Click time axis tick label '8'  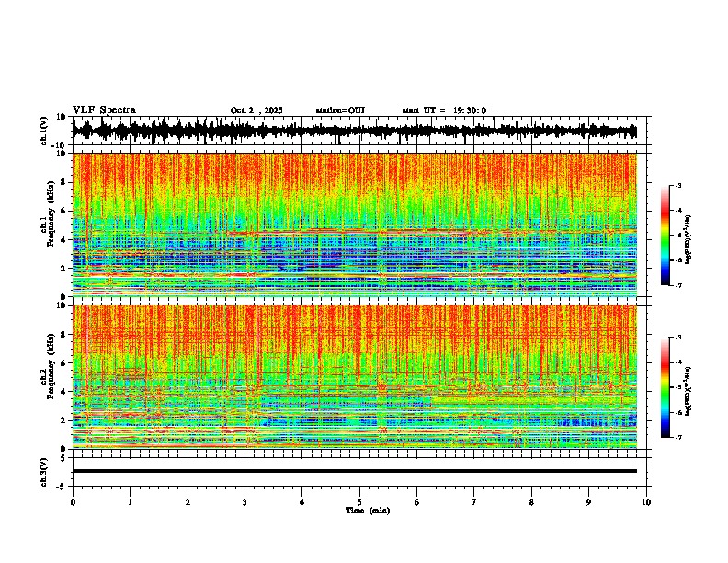point(531,502)
